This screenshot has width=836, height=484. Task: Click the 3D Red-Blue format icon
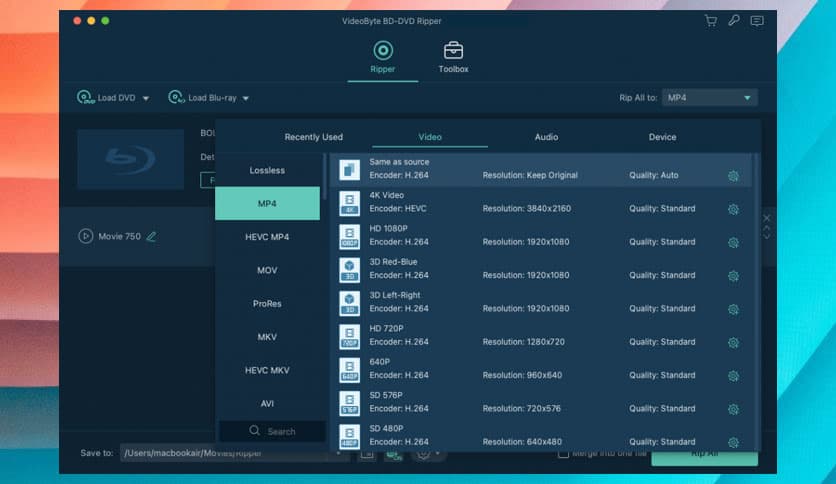click(x=349, y=270)
